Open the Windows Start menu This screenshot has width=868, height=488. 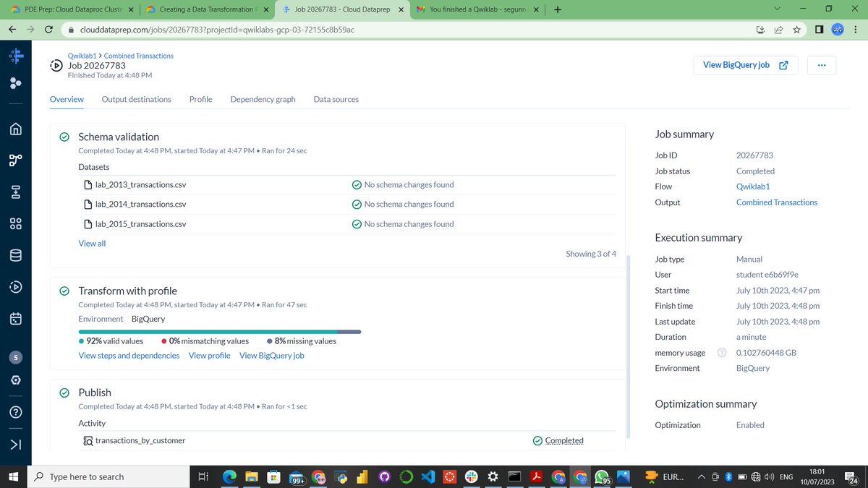coord(12,476)
